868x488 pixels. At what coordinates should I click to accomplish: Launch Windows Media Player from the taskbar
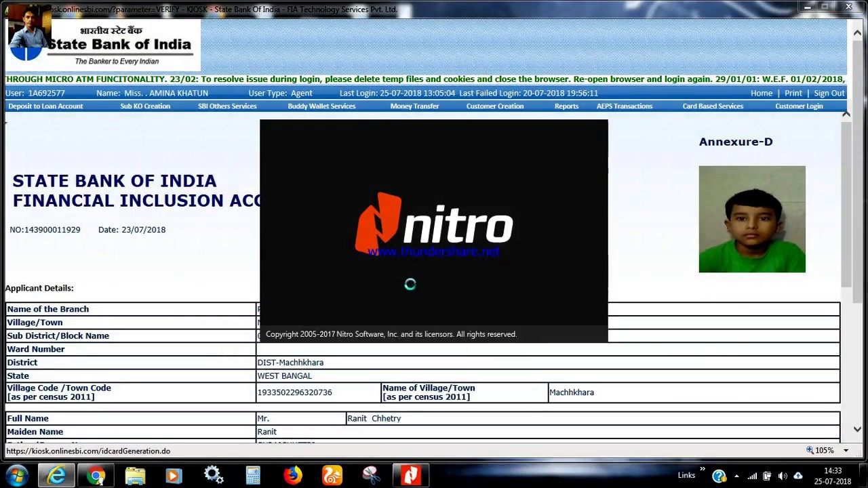click(174, 476)
